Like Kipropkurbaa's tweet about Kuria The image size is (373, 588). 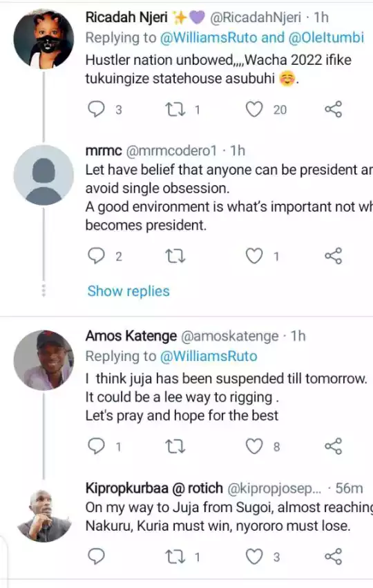254,556
